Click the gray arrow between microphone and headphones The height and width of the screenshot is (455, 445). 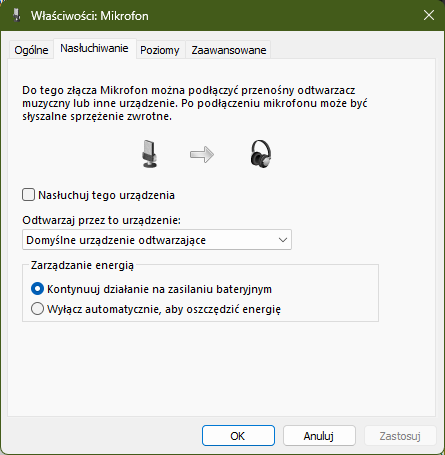tap(202, 154)
